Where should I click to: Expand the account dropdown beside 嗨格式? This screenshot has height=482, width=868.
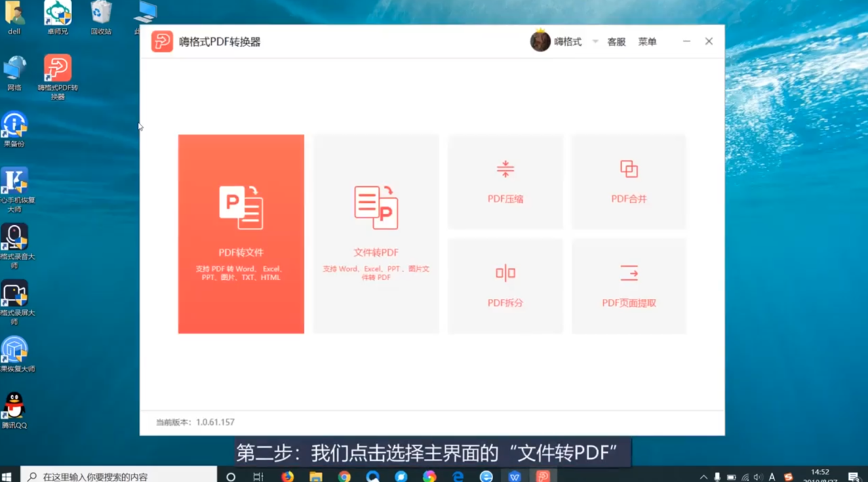click(x=594, y=41)
